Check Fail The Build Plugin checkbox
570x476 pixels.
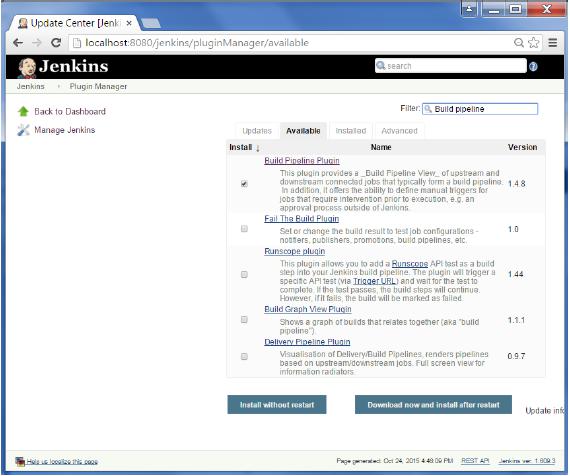pos(244,229)
